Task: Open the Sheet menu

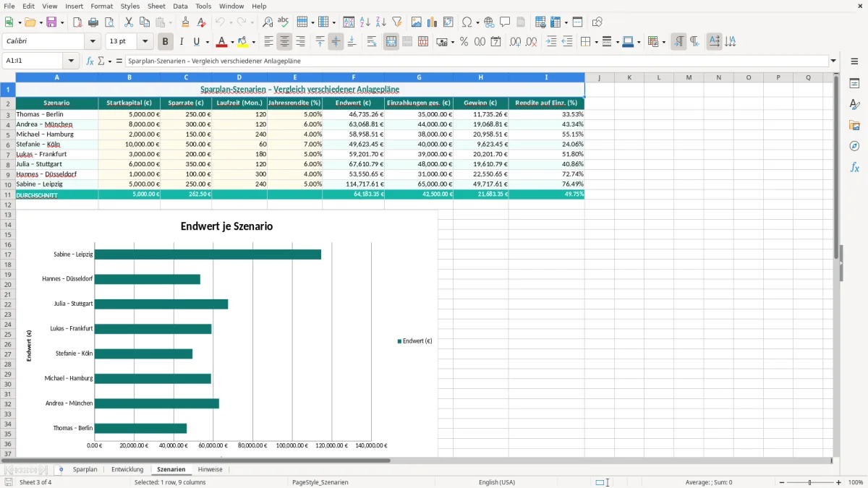Action: [156, 6]
